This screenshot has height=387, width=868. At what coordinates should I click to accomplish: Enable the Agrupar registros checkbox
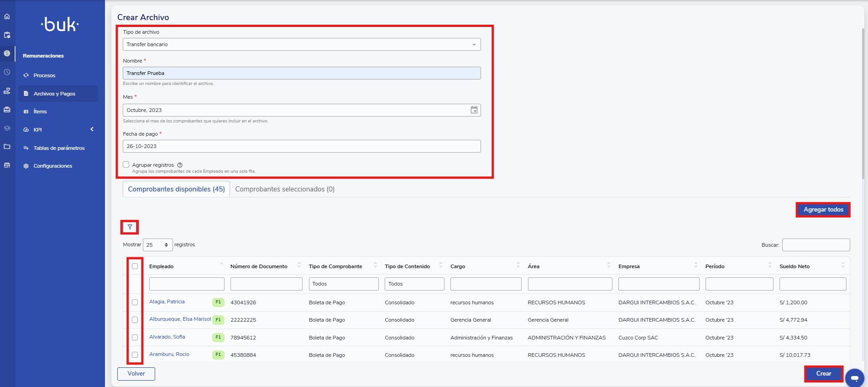[126, 164]
